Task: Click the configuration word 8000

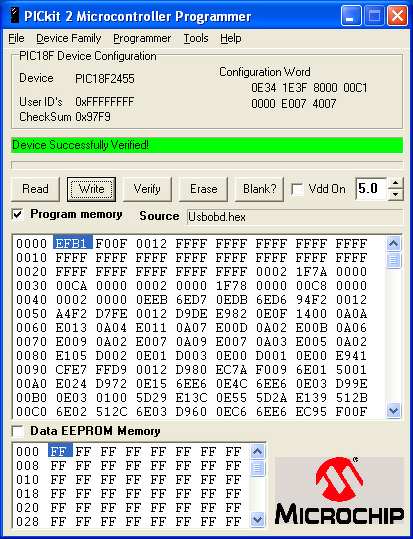Action: point(325,88)
